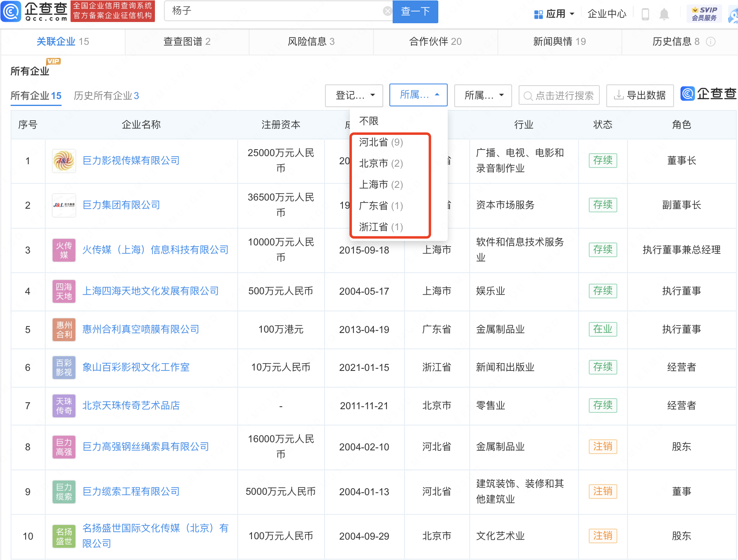The image size is (738, 560).
Task: Switch to 关联企业 15 tab
Action: 63,42
